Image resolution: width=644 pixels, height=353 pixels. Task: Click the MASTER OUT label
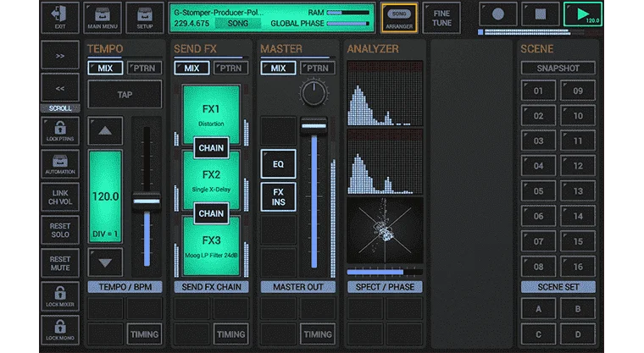click(298, 287)
